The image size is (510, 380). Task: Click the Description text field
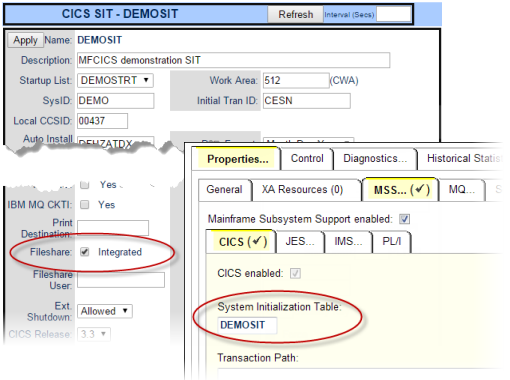tap(233, 60)
